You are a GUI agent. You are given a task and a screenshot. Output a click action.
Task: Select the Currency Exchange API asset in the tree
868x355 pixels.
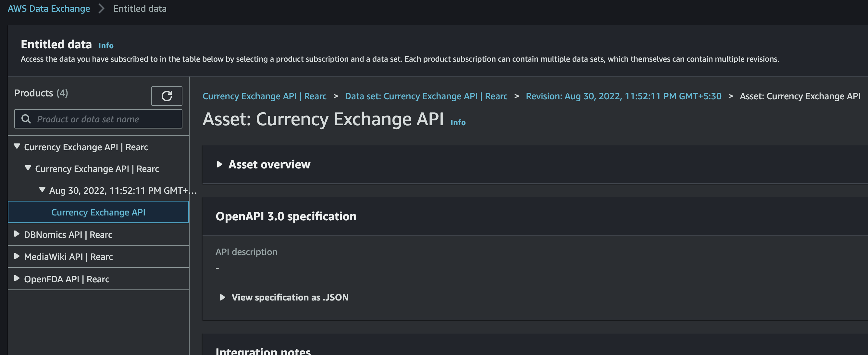98,212
